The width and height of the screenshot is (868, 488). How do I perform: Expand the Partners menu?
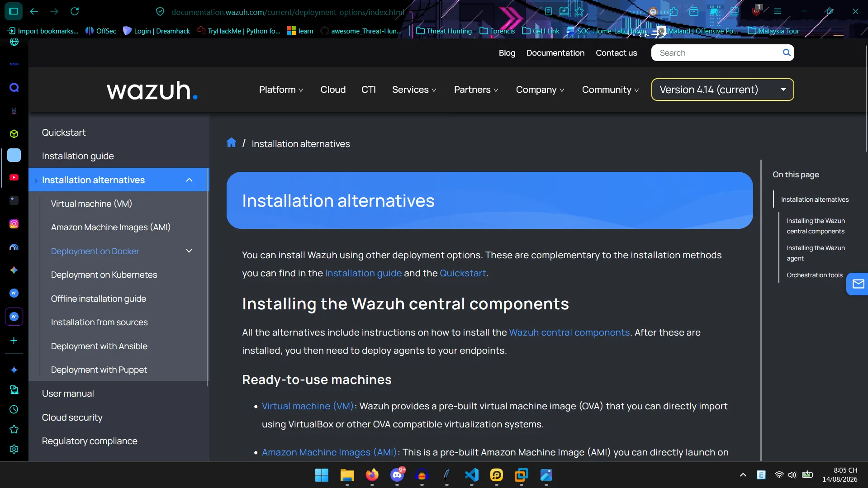476,90
